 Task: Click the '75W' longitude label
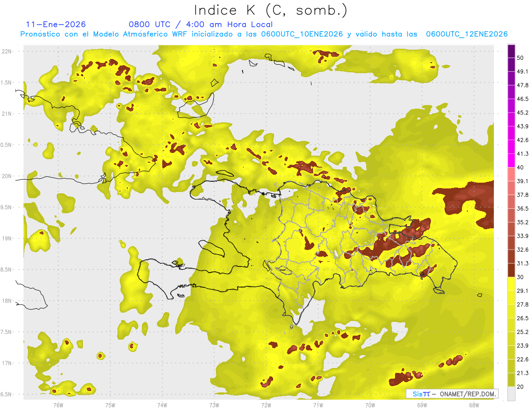pyautogui.click(x=110, y=405)
